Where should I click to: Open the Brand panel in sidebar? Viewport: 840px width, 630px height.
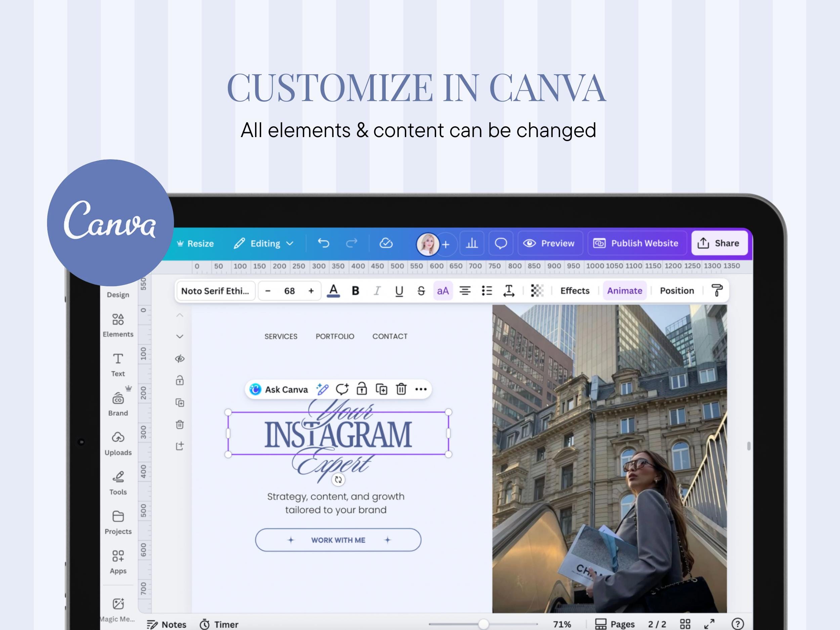(x=118, y=404)
